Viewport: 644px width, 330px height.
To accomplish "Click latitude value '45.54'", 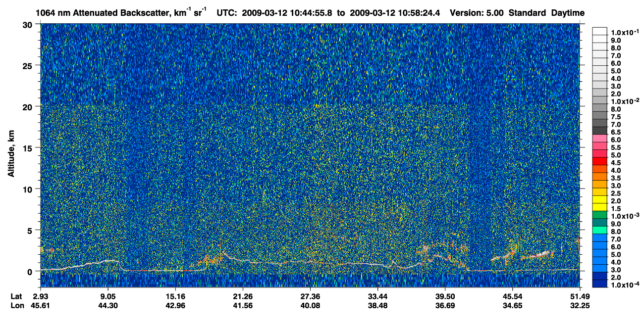I will pyautogui.click(x=512, y=296).
